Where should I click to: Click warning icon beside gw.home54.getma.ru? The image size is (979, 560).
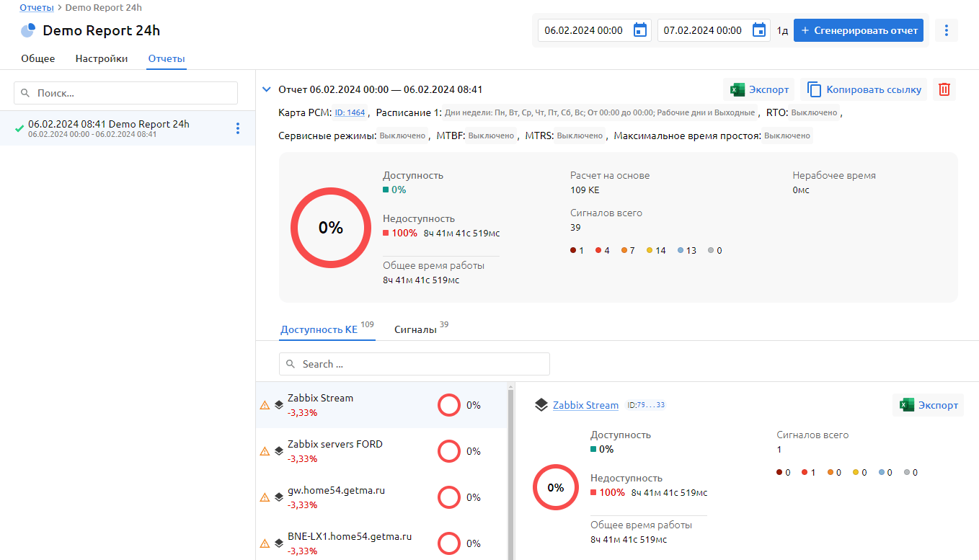(x=265, y=497)
